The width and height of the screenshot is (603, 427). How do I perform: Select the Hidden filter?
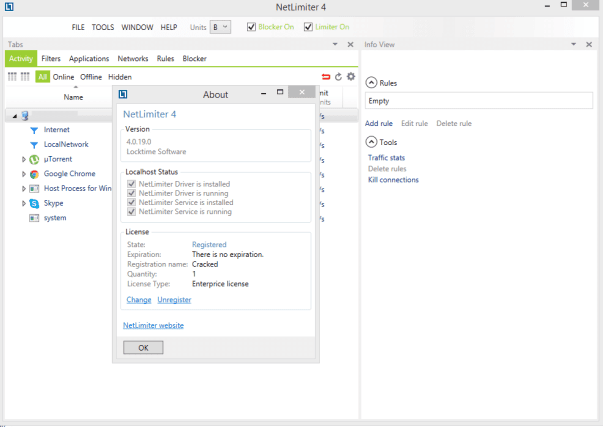click(120, 77)
